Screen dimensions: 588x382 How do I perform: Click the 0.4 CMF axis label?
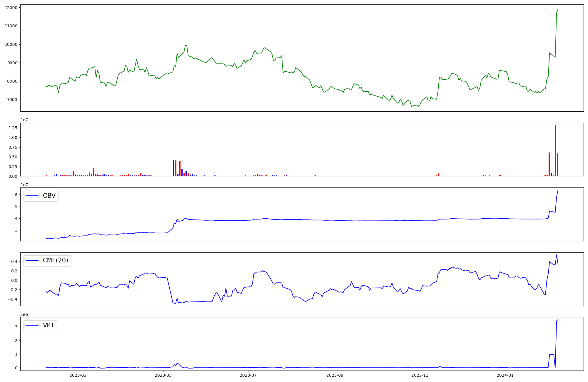coord(14,262)
